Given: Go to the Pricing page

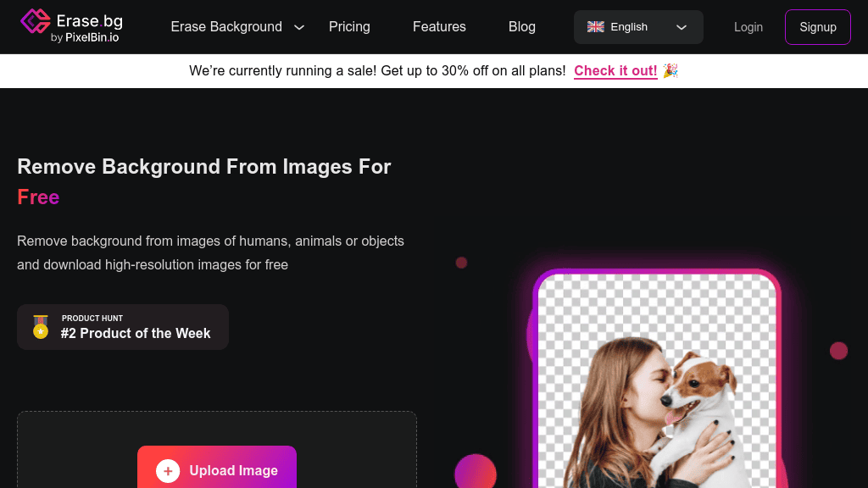Looking at the screenshot, I should tap(349, 26).
